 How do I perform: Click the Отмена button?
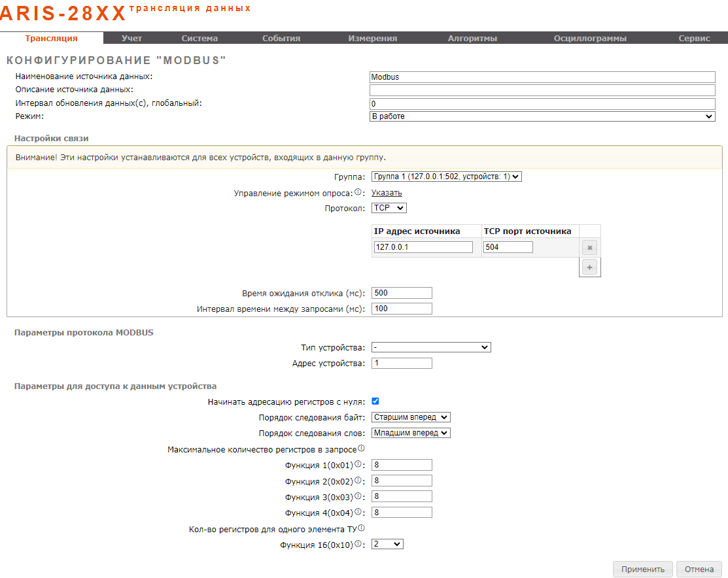click(699, 569)
